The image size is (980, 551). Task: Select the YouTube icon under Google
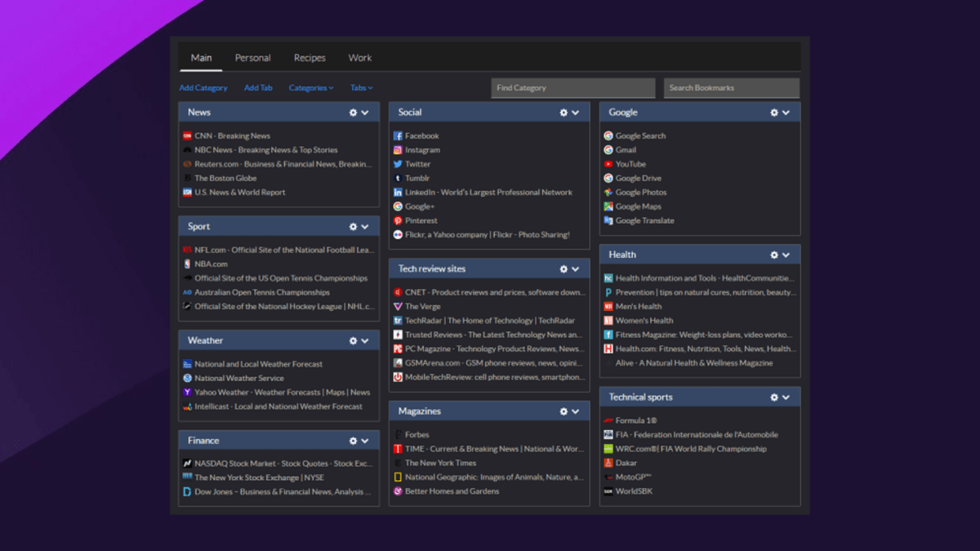608,164
